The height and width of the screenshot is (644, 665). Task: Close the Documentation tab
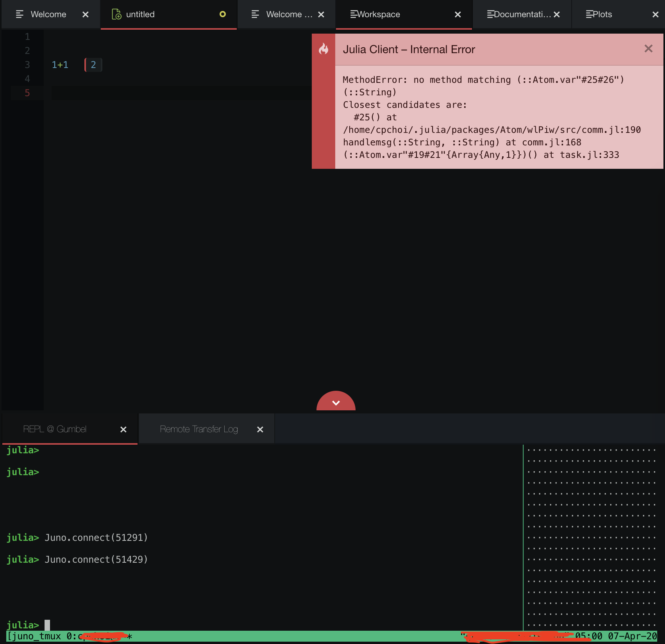click(556, 14)
